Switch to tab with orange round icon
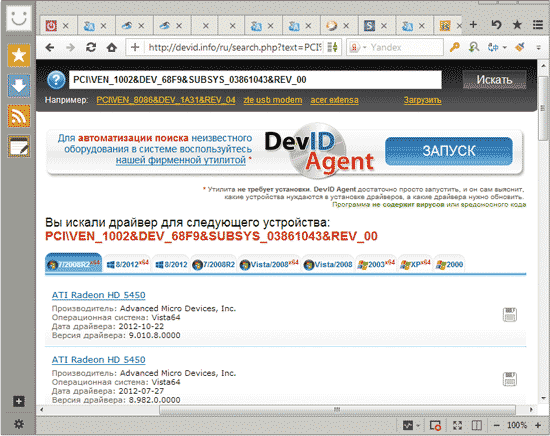This screenshot has height=436, width=550. 331,26
